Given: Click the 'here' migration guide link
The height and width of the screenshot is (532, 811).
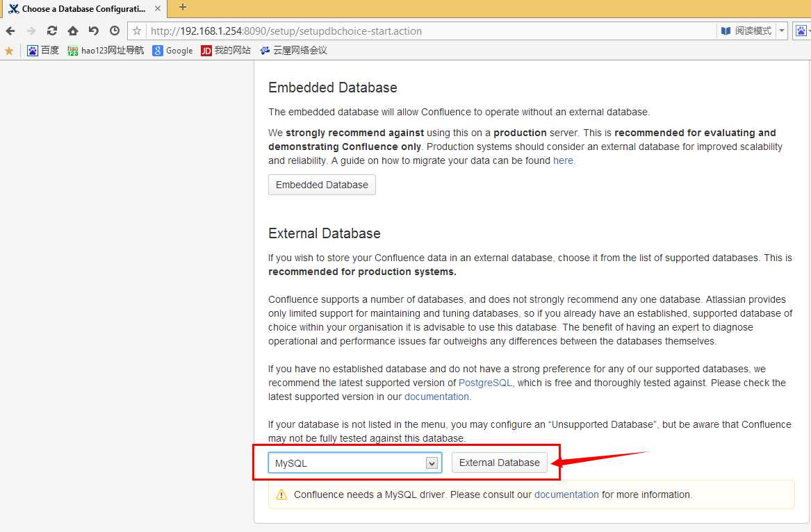Looking at the screenshot, I should point(563,161).
